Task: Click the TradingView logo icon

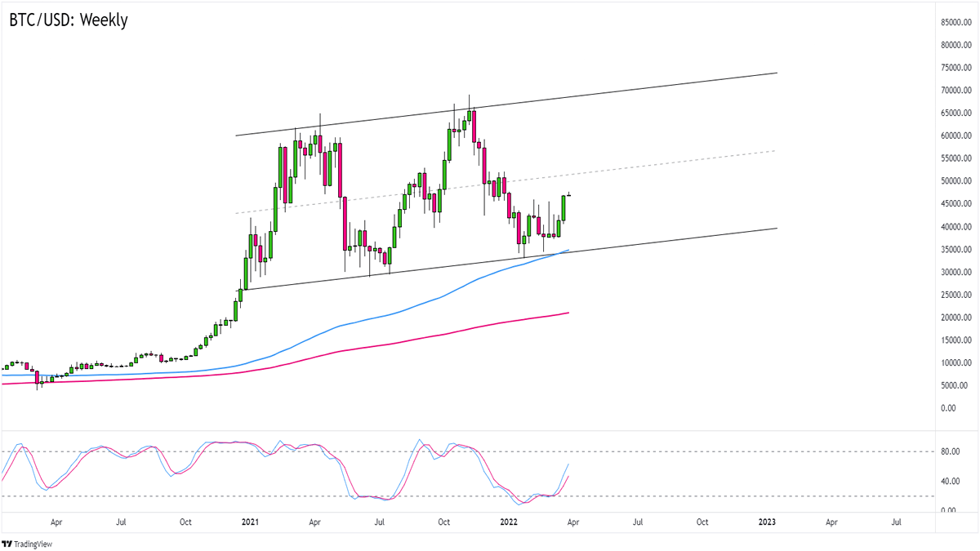Action: 7,544
